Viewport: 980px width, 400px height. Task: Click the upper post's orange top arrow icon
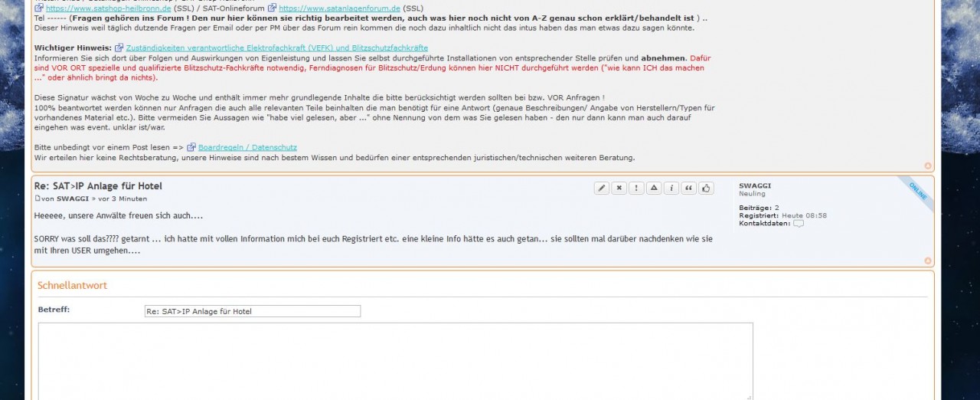(x=928, y=166)
